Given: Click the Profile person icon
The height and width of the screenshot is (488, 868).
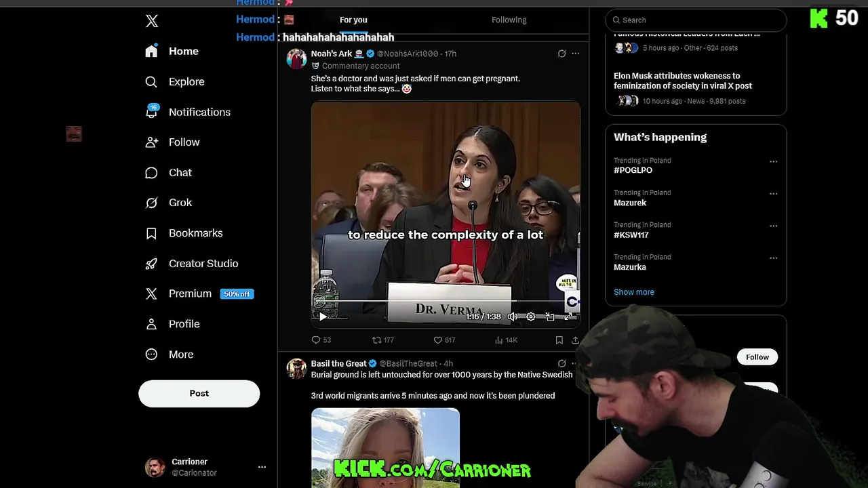Looking at the screenshot, I should pyautogui.click(x=151, y=324).
